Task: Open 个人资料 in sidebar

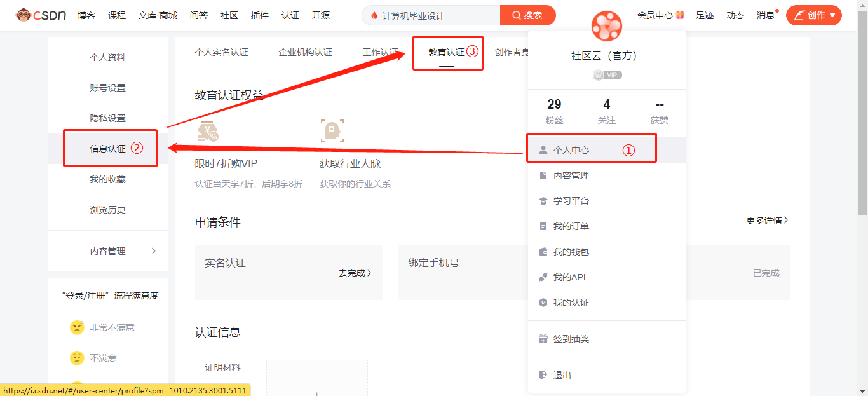Action: tap(108, 57)
